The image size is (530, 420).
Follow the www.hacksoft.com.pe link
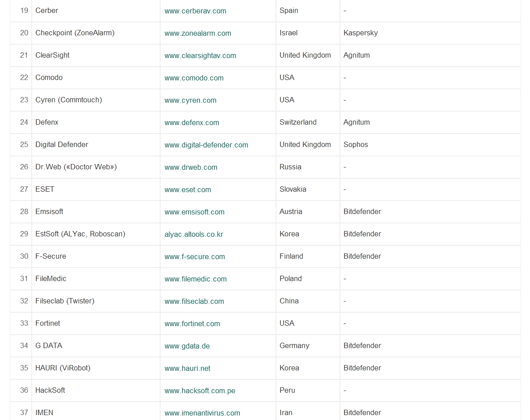pos(199,391)
